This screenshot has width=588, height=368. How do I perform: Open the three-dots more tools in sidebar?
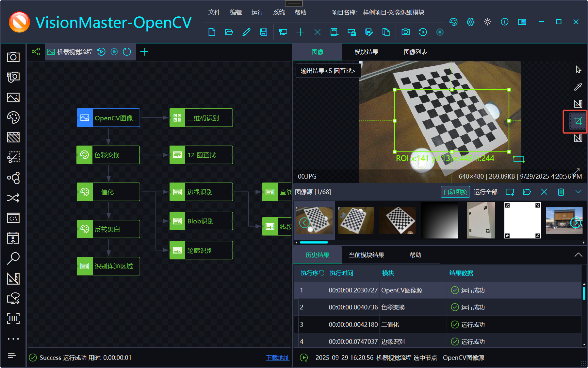[13, 339]
